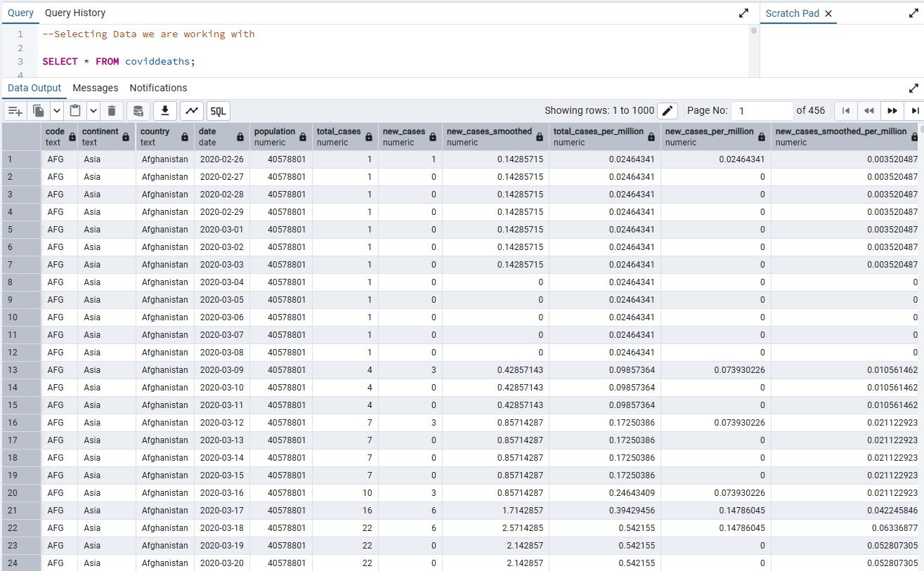Screen dimensions: 924x571
Task: Maximize the Query editor panel
Action: [743, 13]
